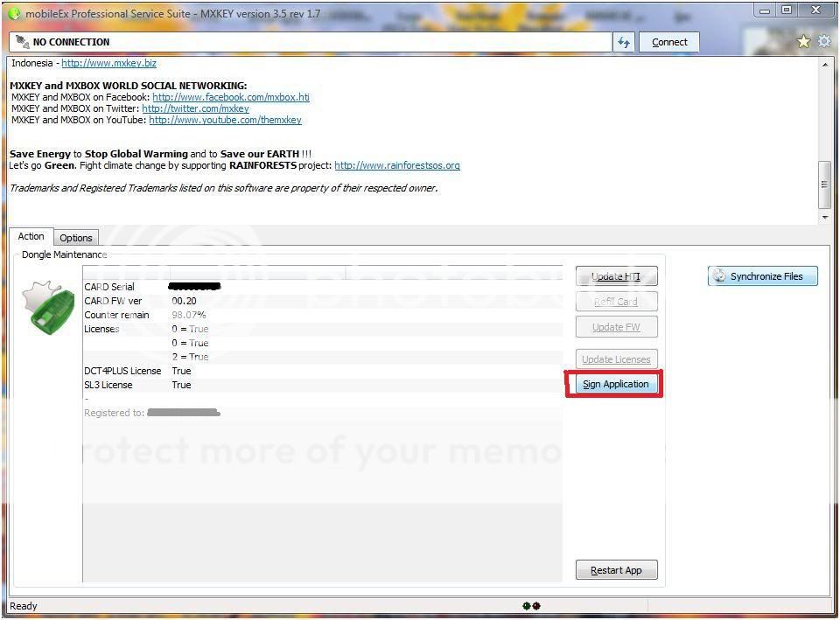Click the status bar indicator dots
The image size is (840, 620).
point(531,606)
